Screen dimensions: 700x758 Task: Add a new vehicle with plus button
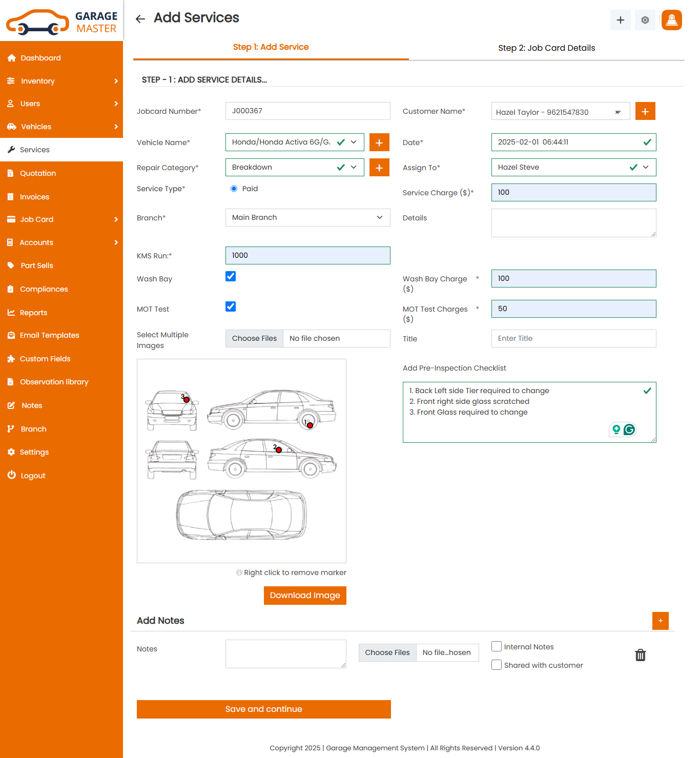click(x=379, y=142)
